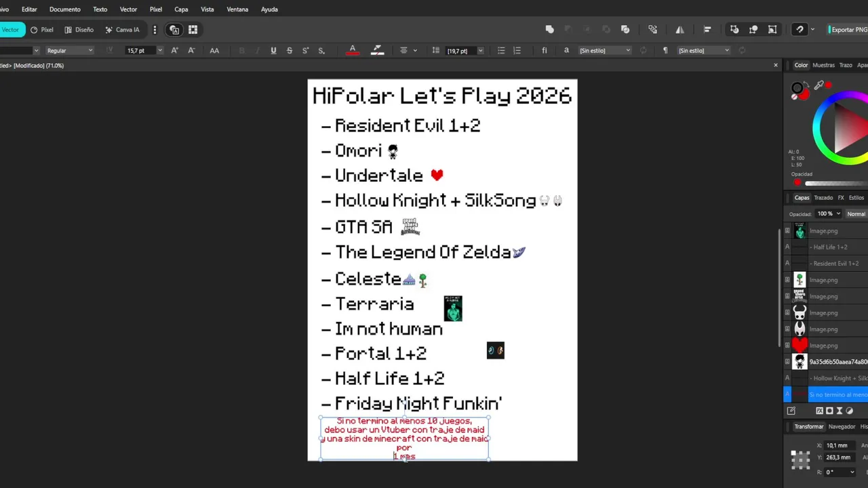Open the font weight Regular dropdown
This screenshot has width=868, height=488.
[x=69, y=51]
